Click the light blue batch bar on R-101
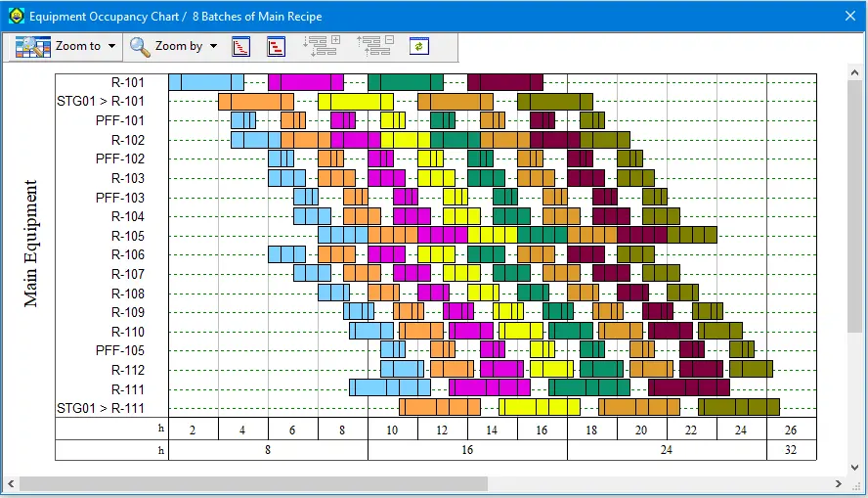This screenshot has width=868, height=498. tap(205, 82)
